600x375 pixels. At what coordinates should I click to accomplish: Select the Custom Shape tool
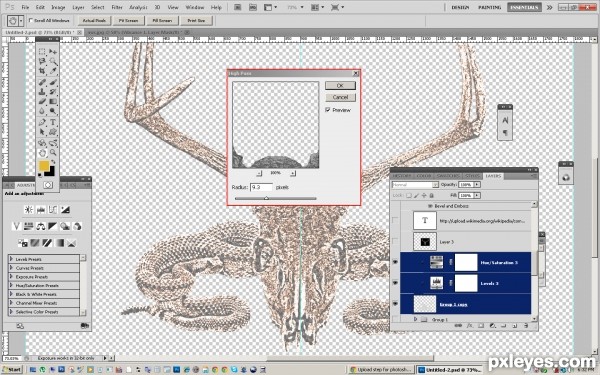pos(53,132)
